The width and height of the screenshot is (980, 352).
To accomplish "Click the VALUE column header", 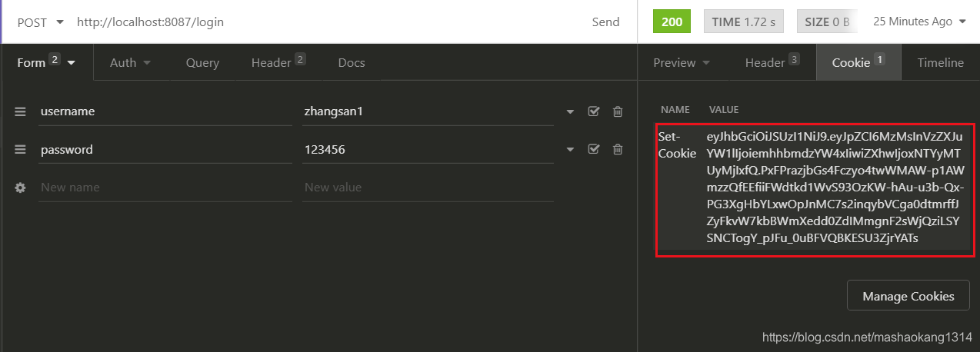I will click(x=724, y=110).
